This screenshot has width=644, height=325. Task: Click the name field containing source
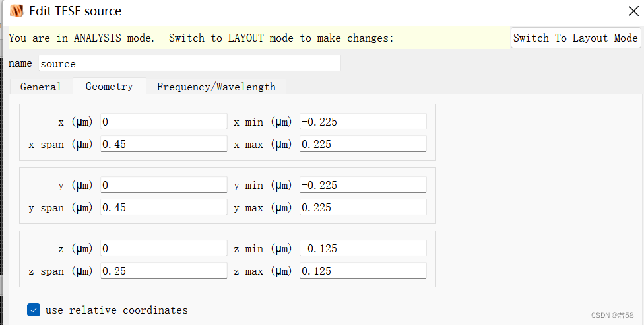(189, 63)
